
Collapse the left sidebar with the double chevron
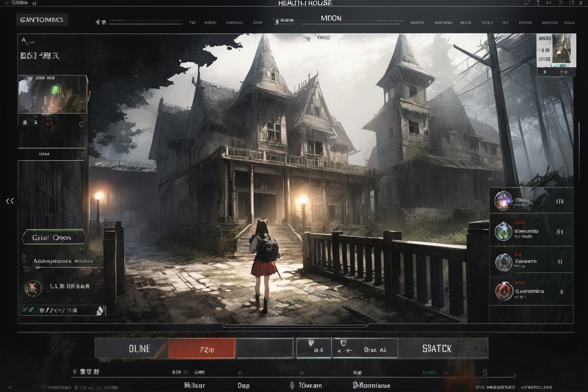pyautogui.click(x=10, y=201)
